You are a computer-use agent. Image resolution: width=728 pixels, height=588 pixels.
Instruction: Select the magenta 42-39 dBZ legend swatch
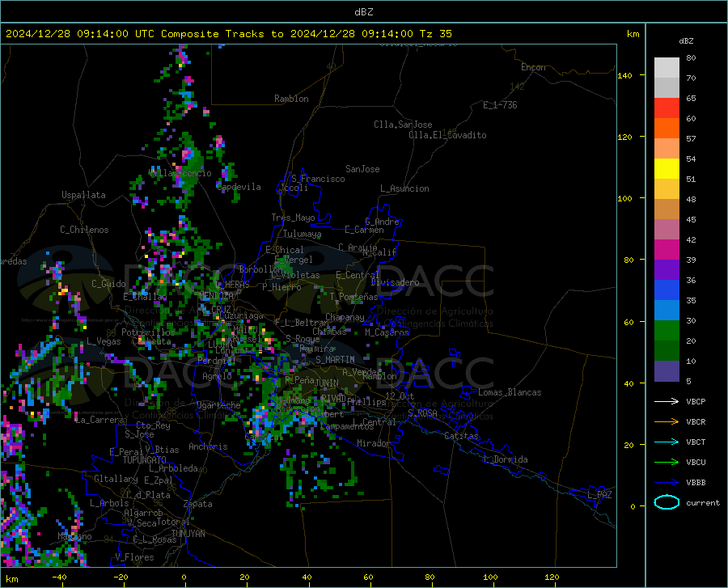667,250
